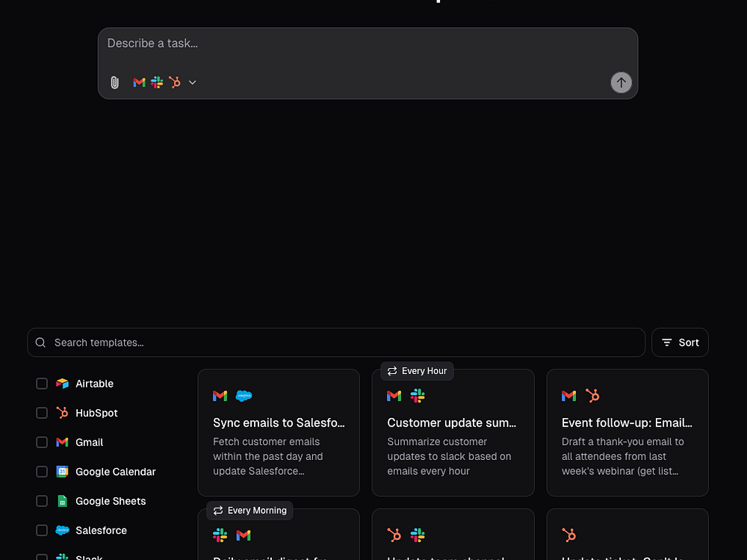The width and height of the screenshot is (747, 560).
Task: Click Slack icon on bottom middle card
Action: point(418,535)
